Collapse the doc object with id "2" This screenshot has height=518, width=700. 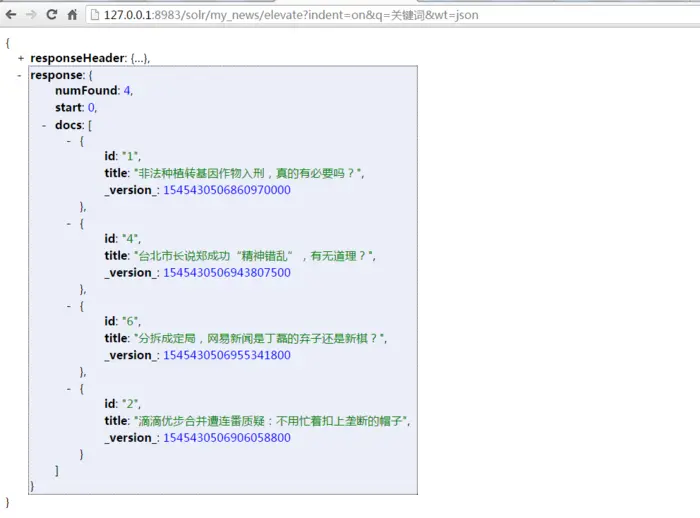(x=69, y=389)
